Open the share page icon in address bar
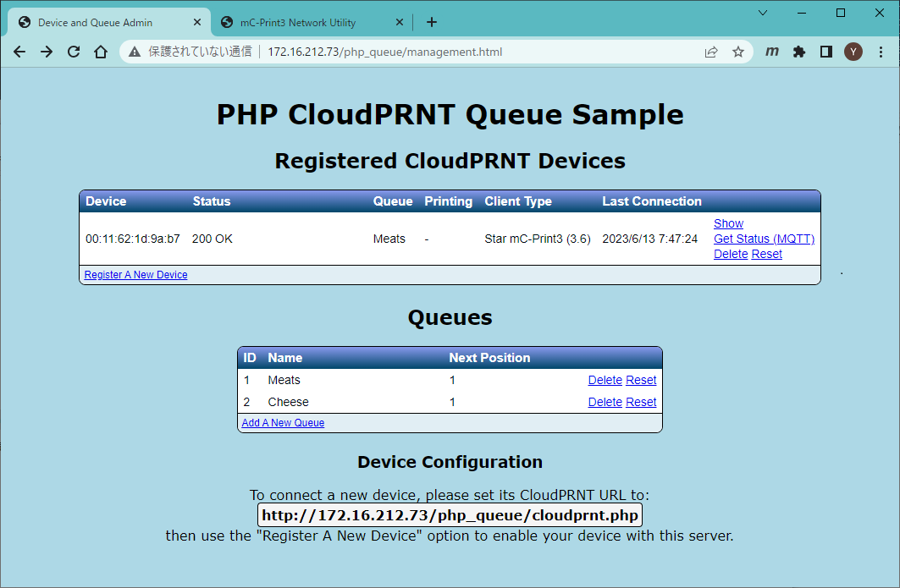Image resolution: width=900 pixels, height=588 pixels. click(711, 52)
